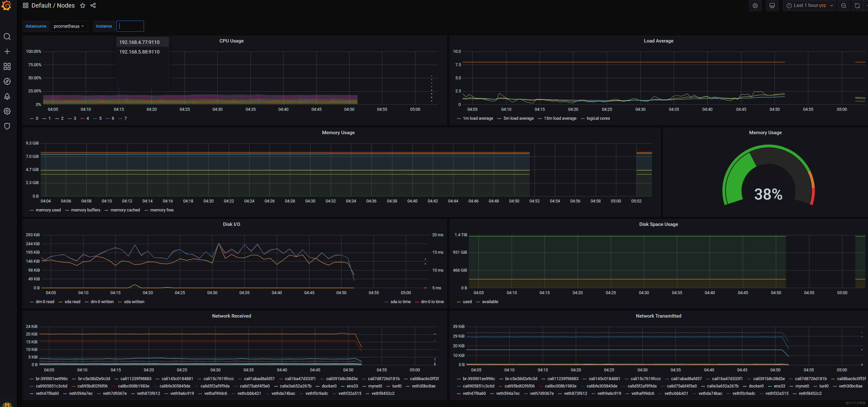Image resolution: width=868 pixels, height=407 pixels.
Task: Open the left Memory Usage graph title
Action: pyautogui.click(x=338, y=133)
